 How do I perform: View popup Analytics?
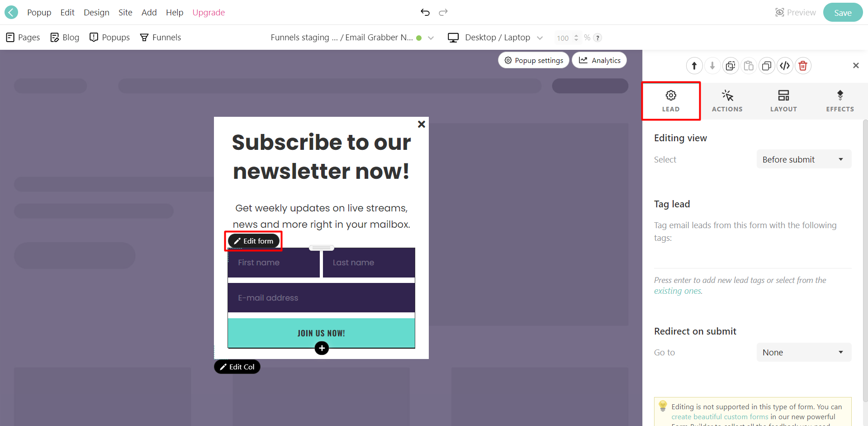coord(599,60)
